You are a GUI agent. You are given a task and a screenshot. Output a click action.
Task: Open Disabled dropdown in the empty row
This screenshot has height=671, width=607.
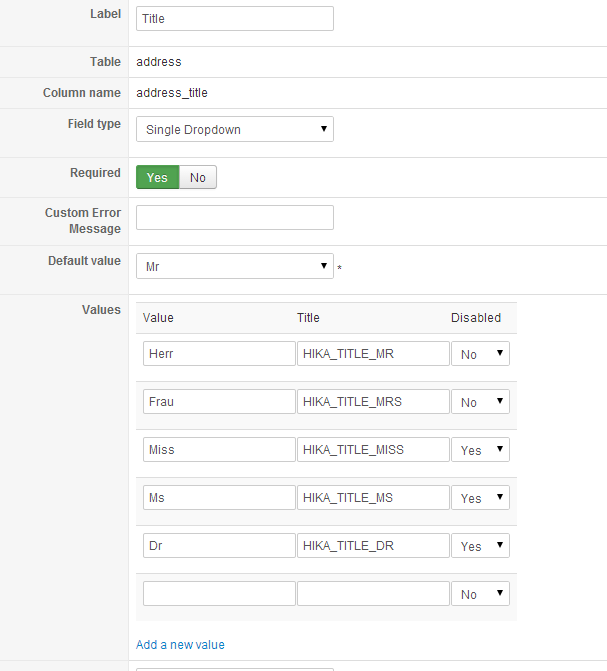tap(480, 594)
